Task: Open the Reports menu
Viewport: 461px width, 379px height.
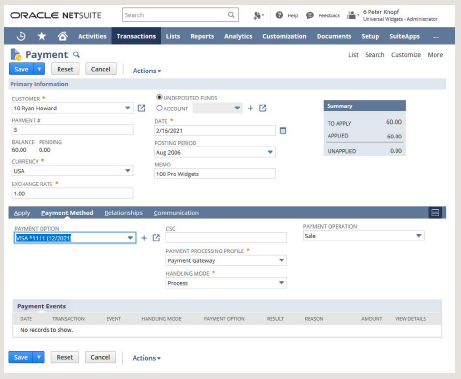Action: coord(202,36)
